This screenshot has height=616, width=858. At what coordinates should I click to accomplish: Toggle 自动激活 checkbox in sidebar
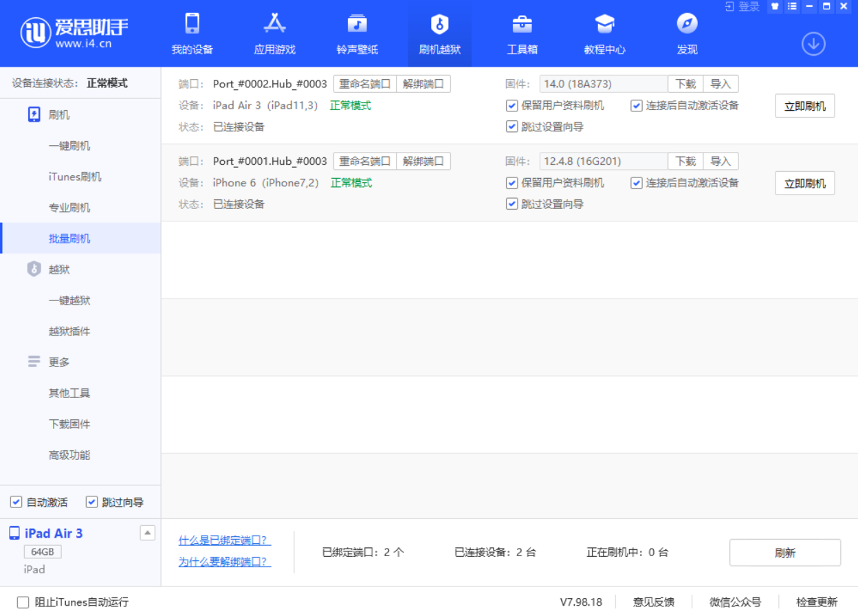pos(16,502)
